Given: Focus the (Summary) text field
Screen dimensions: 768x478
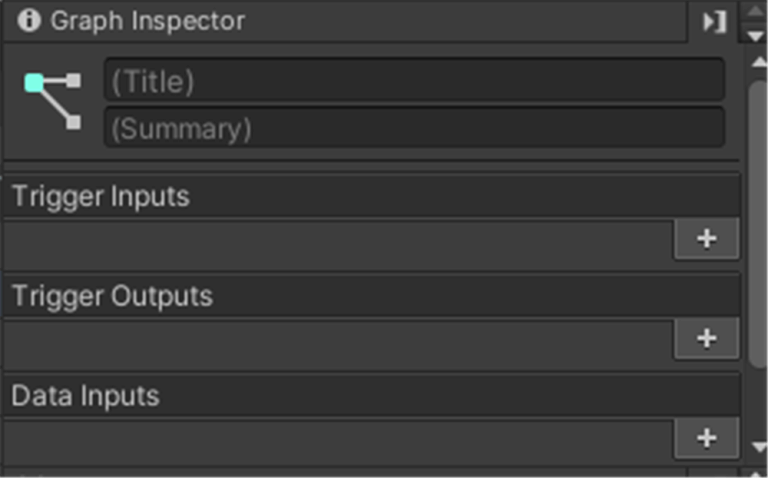Looking at the screenshot, I should tap(414, 129).
